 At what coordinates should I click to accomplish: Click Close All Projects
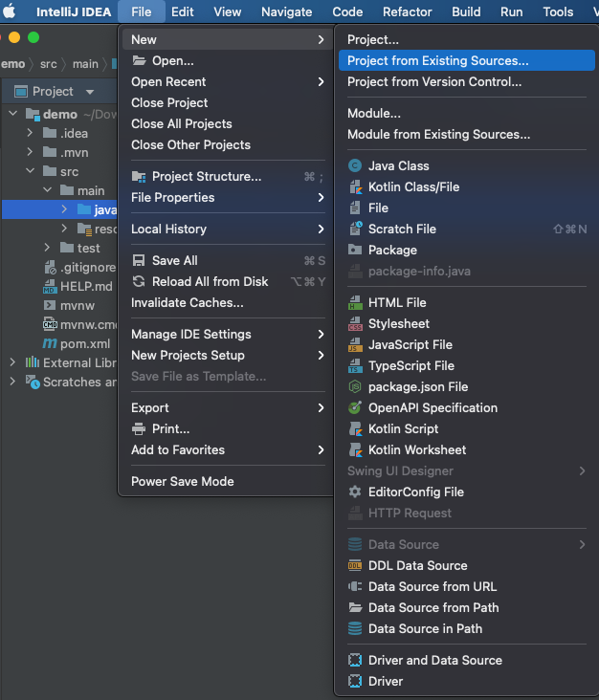coord(228,123)
